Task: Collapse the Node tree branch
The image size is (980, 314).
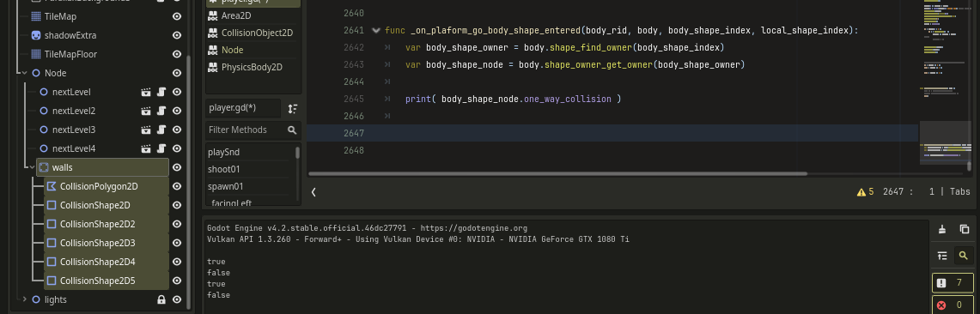Action: (24, 73)
